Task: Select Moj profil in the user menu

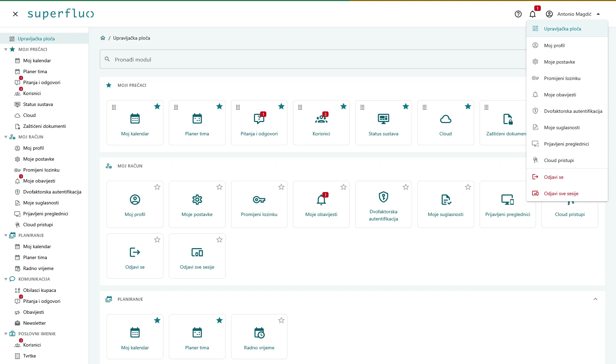Action: tap(567, 45)
